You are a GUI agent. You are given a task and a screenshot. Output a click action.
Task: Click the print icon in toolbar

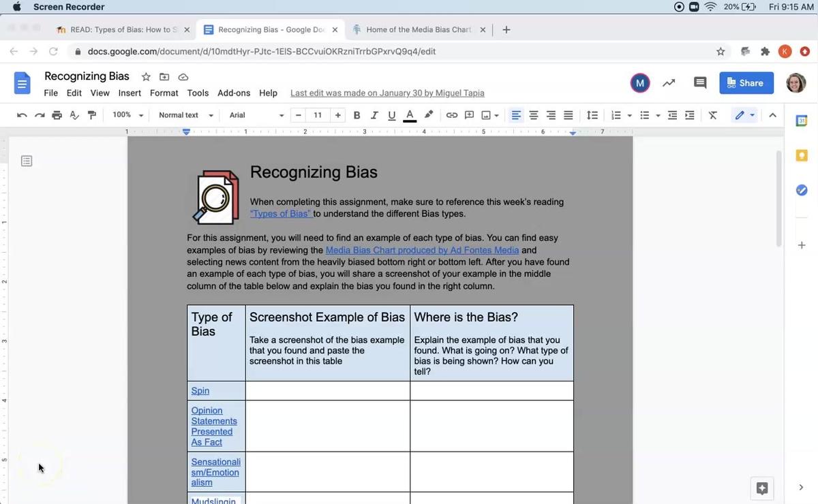tap(57, 115)
